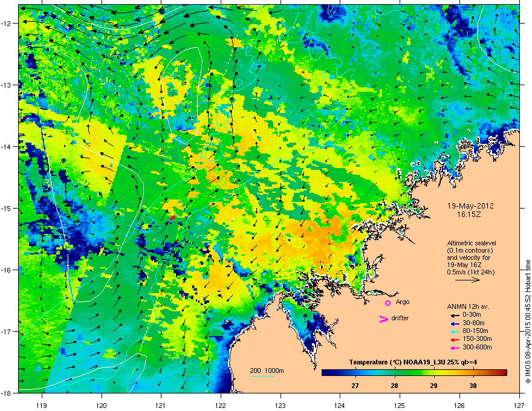Click the blue 30-80m arrow legend symbol
Screen dimensions: 532x411
coord(455,323)
